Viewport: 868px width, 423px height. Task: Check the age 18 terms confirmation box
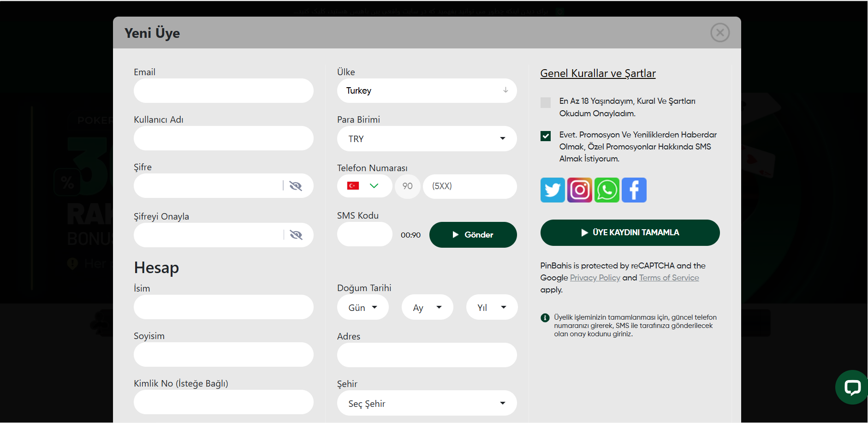546,102
